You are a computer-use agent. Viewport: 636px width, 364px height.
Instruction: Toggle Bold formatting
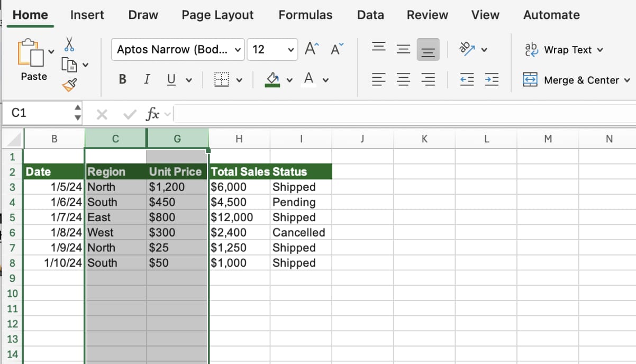pyautogui.click(x=123, y=80)
